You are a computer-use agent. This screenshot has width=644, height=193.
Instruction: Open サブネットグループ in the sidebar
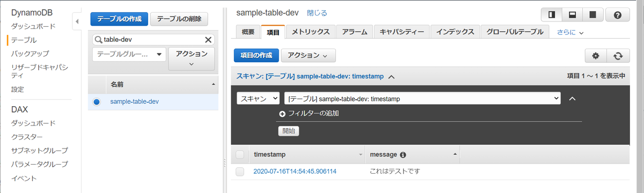40,151
